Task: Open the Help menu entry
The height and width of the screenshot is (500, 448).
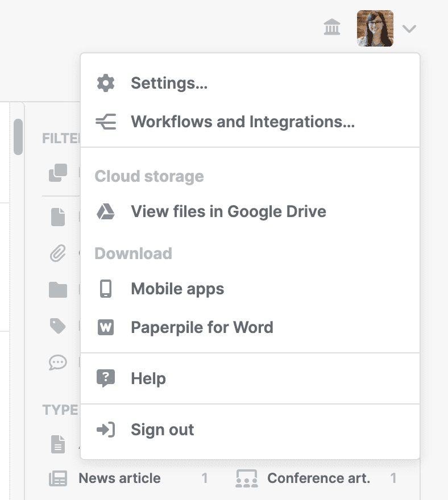Action: click(x=148, y=378)
